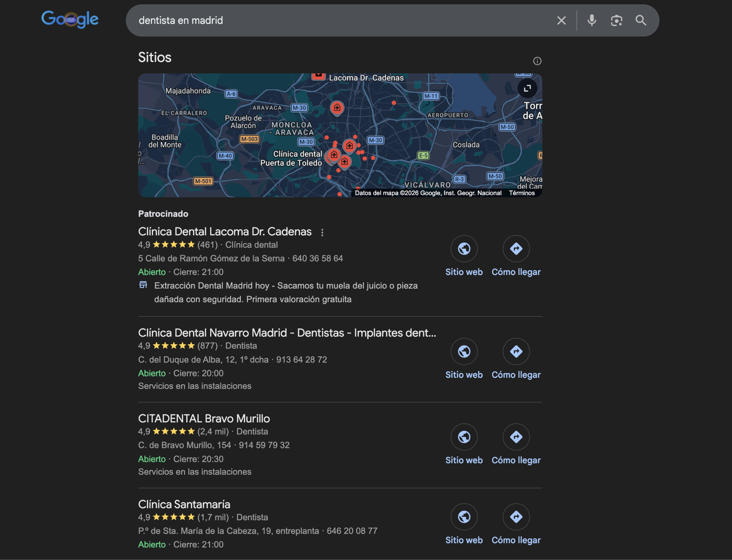Click the magnifying glass search button
Image resolution: width=732 pixels, height=560 pixels.
click(641, 21)
